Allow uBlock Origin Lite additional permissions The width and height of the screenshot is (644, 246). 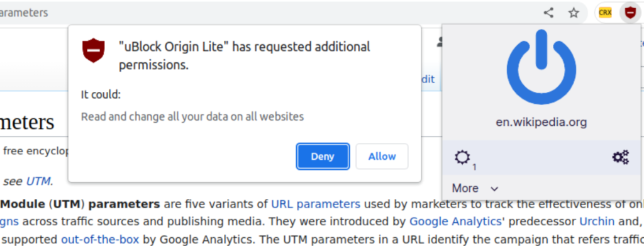click(x=382, y=157)
